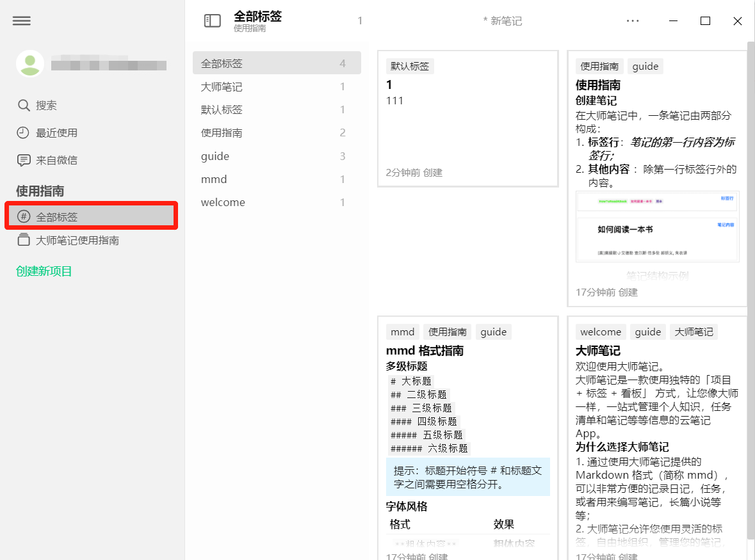Click 为什么选择大师笔记 heading
Screen dimensions: 755x560
(622, 447)
